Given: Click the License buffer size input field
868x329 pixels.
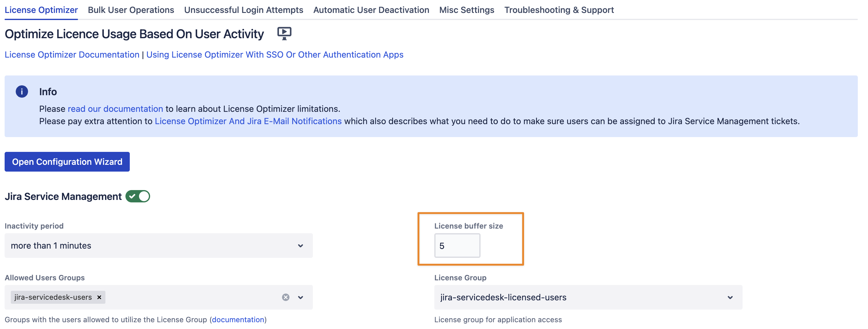Looking at the screenshot, I should (457, 246).
